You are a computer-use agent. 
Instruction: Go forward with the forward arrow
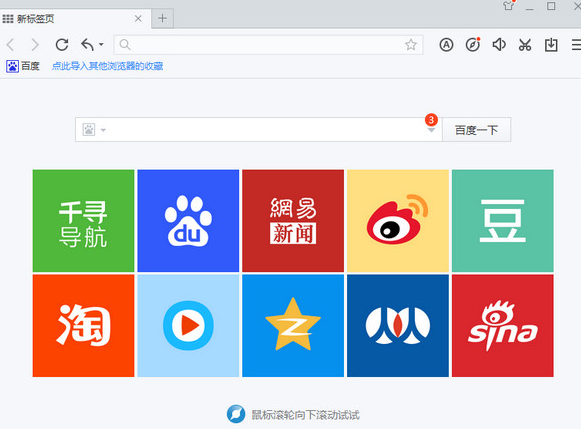click(35, 45)
